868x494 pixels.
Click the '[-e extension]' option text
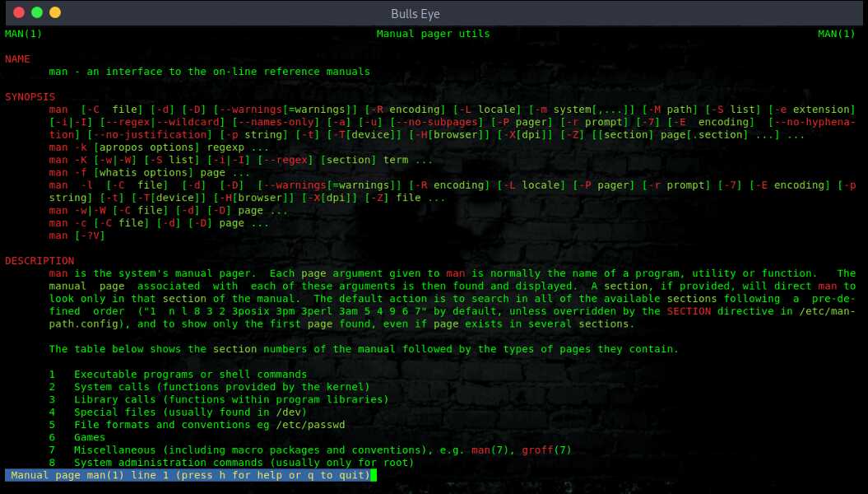click(812, 110)
